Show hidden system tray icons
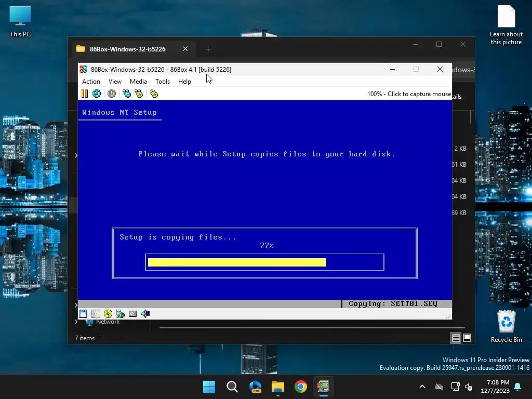Image resolution: width=532 pixels, height=399 pixels. pyautogui.click(x=422, y=387)
